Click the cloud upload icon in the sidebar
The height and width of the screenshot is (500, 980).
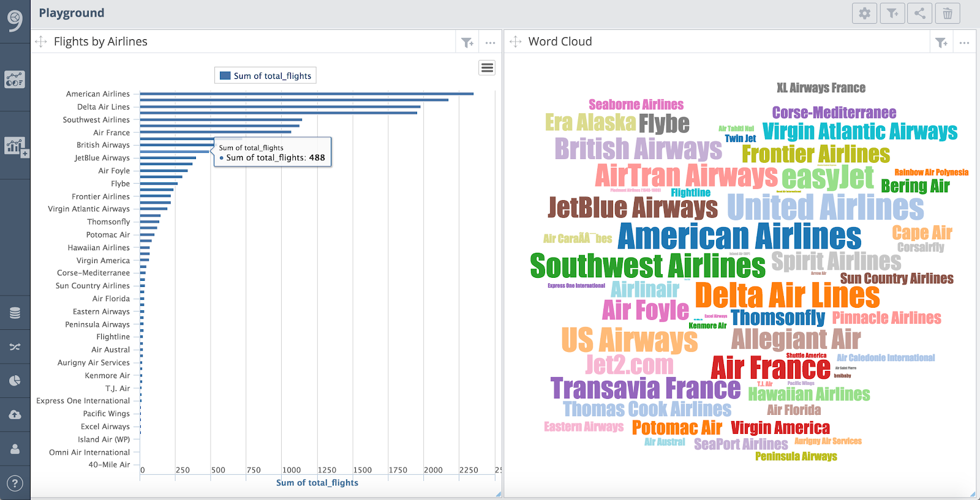point(15,415)
